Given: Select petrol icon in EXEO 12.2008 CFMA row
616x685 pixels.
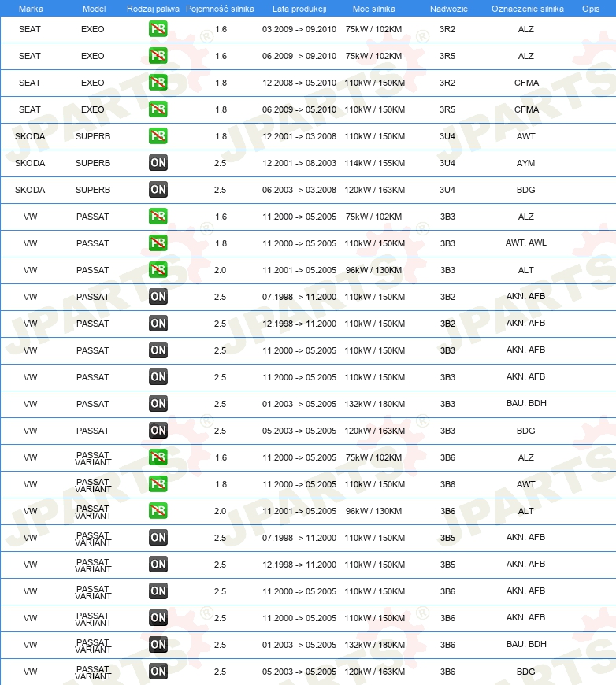Looking at the screenshot, I should [158, 83].
